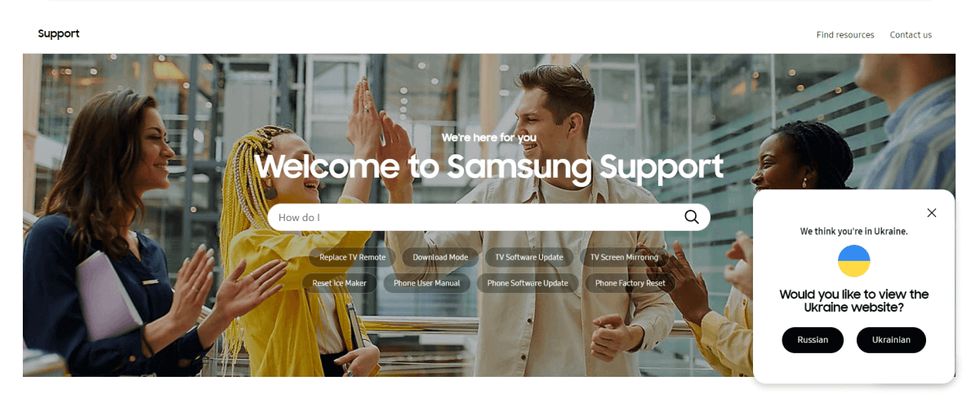This screenshot has width=980, height=394.
Task: Click the Ukraine flag icon
Action: click(854, 261)
